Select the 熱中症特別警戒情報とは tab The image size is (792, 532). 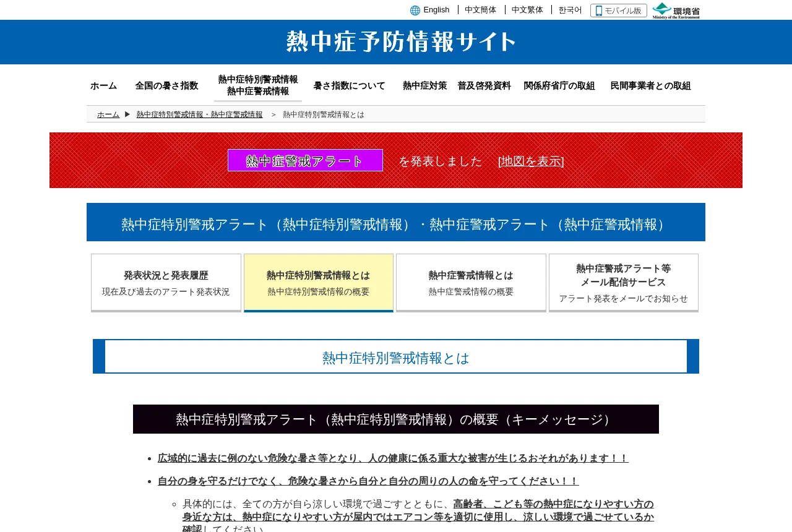pos(319,283)
